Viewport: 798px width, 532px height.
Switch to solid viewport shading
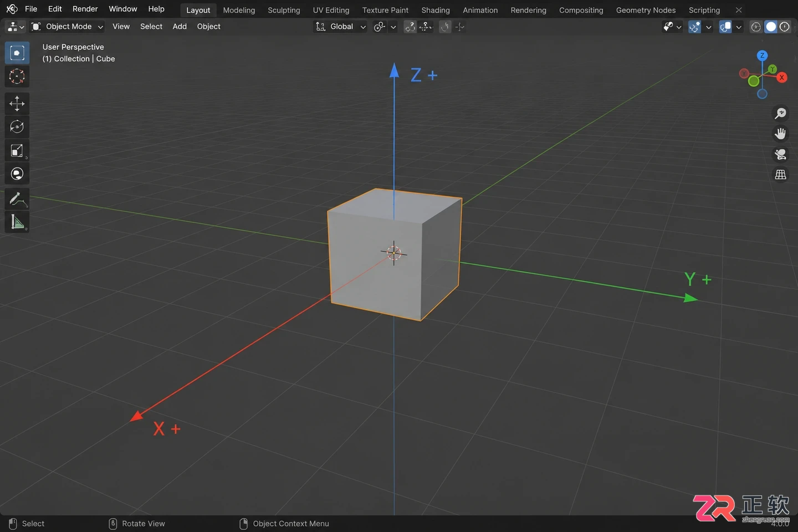point(771,27)
